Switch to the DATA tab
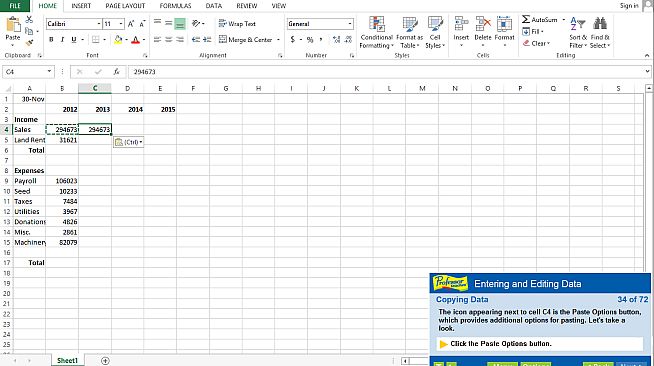Image resolution: width=654 pixels, height=366 pixels. [214, 6]
